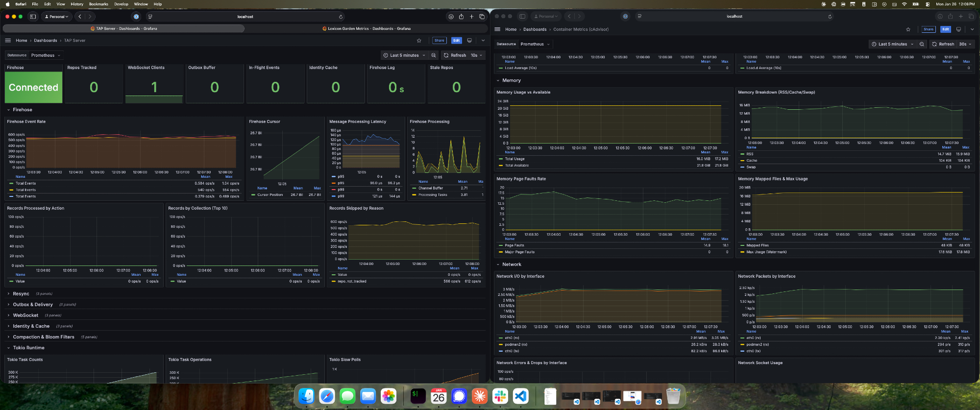Open refresh interval 30s dropdown
The width and height of the screenshot is (980, 410).
coord(965,44)
